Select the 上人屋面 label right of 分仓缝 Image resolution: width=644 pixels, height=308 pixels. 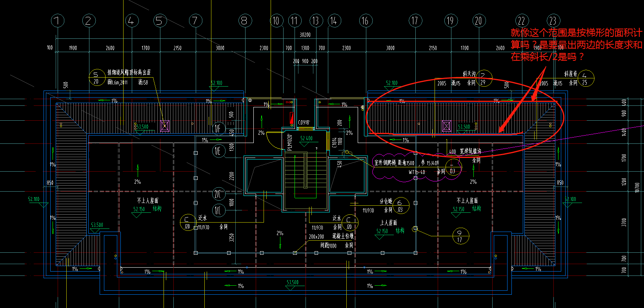pyautogui.click(x=388, y=223)
